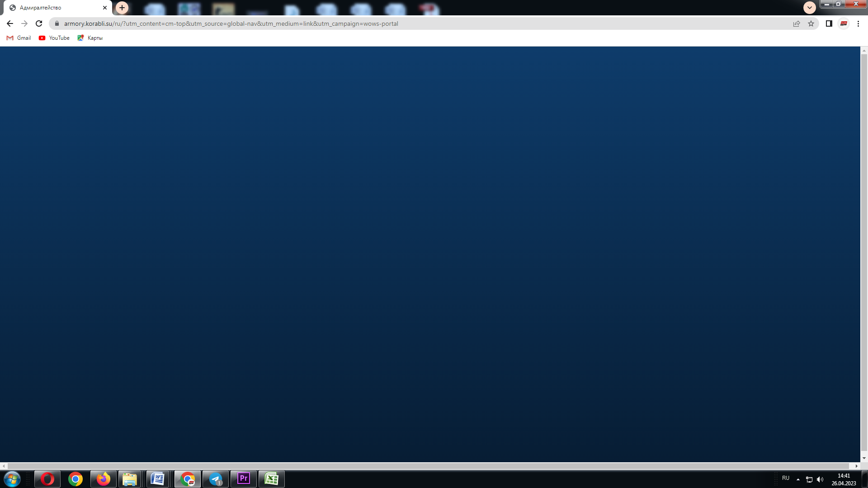The width and height of the screenshot is (868, 488).
Task: Open a new browser tab
Action: coord(122,8)
